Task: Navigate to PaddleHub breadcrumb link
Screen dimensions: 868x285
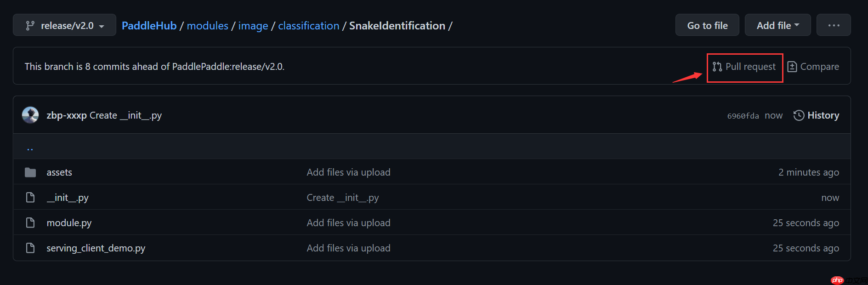Action: [x=149, y=26]
